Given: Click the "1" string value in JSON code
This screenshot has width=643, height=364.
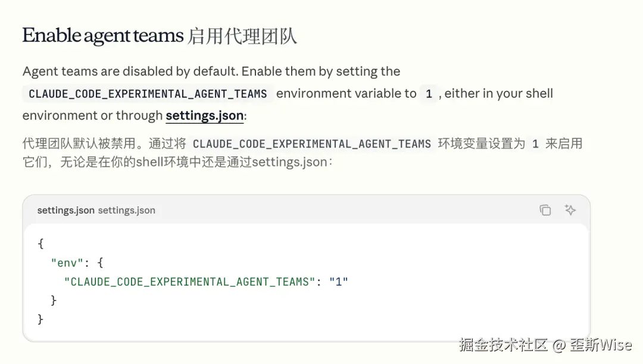Looking at the screenshot, I should point(338,281).
